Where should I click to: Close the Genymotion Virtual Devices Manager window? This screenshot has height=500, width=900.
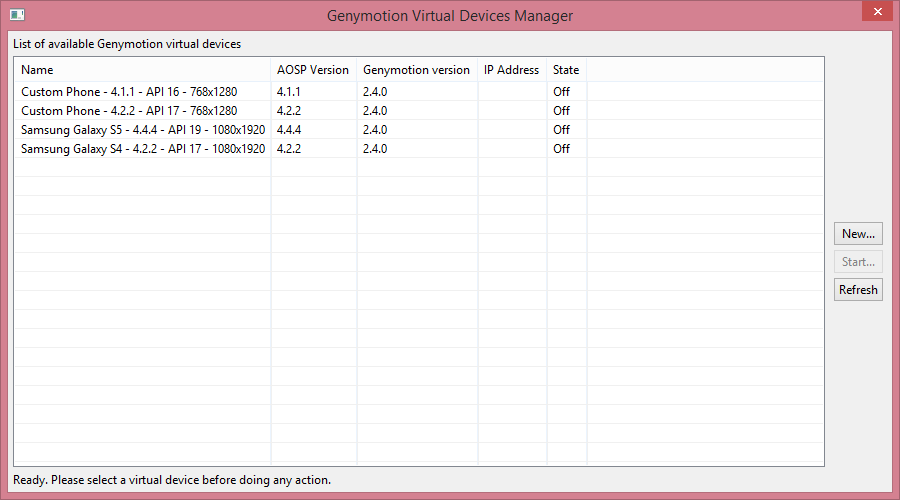(878, 11)
